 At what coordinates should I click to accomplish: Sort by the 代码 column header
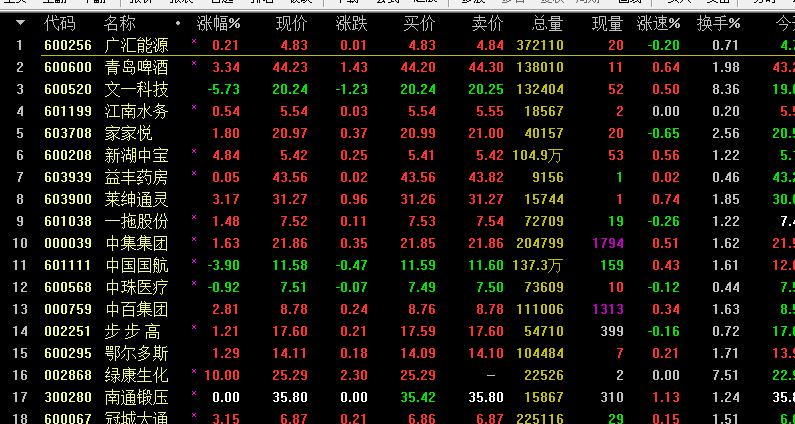[59, 23]
